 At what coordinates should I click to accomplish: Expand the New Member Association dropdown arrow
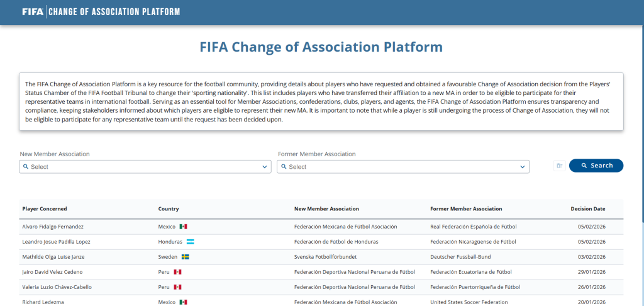tap(264, 167)
